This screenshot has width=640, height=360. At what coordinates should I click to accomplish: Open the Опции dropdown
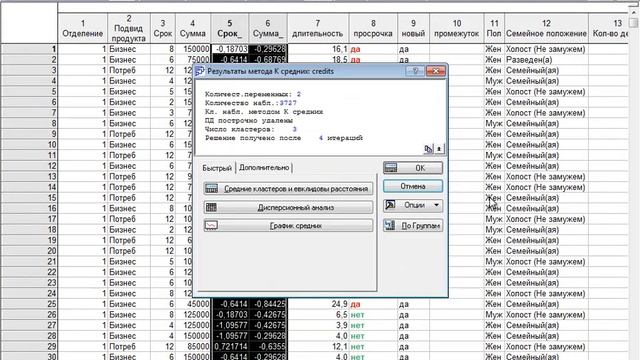(x=413, y=205)
